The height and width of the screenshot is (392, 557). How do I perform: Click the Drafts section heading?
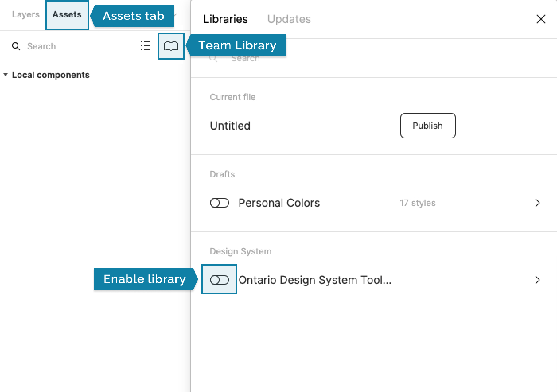point(222,174)
